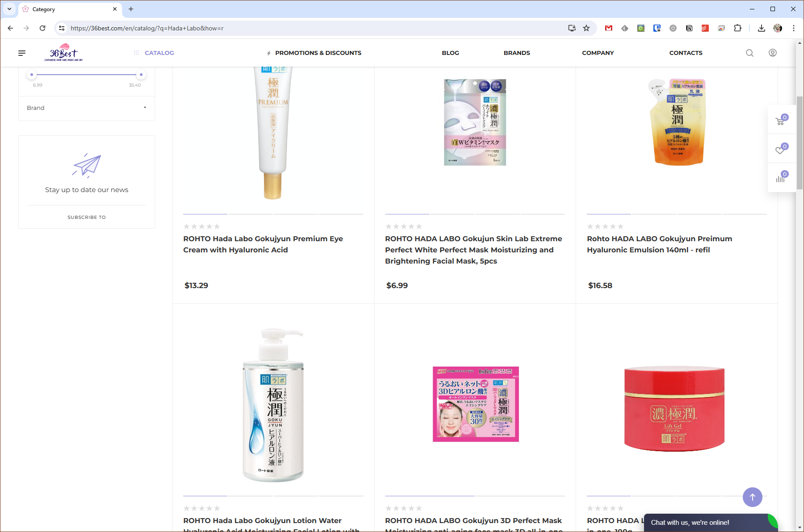The width and height of the screenshot is (804, 532).
Task: Click the install app icon in address bar
Action: coord(572,28)
